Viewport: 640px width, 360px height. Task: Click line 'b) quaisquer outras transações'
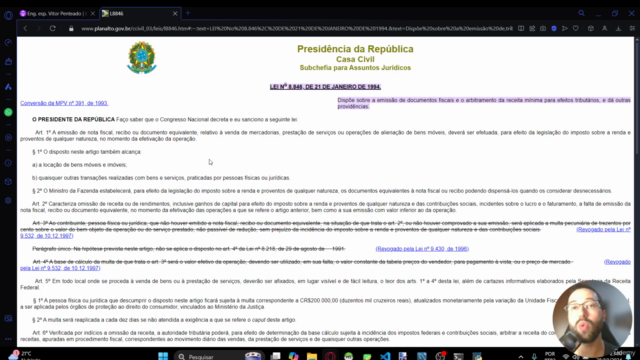(161, 178)
